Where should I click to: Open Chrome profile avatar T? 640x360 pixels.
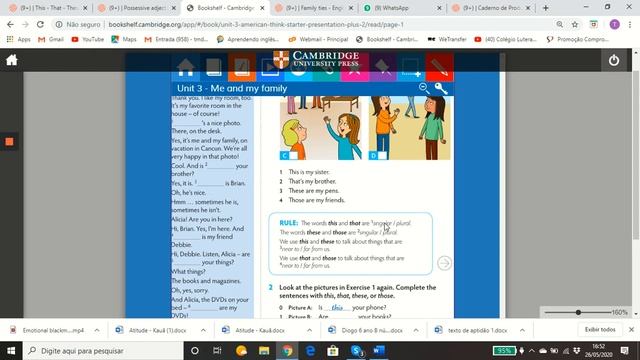[614, 24]
